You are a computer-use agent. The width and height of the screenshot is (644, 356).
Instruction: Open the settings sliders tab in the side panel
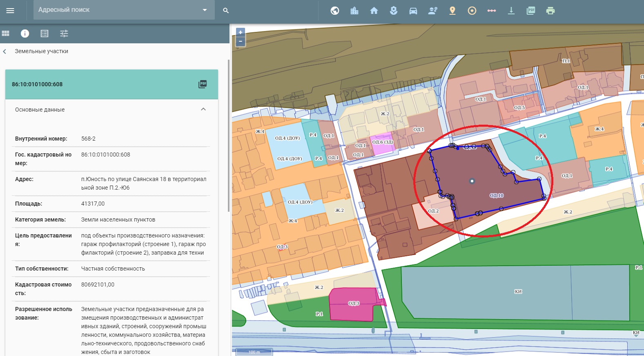(64, 34)
